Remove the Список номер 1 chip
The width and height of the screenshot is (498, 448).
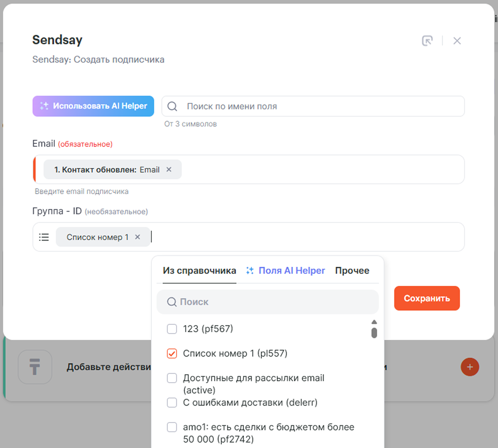pyautogui.click(x=138, y=237)
